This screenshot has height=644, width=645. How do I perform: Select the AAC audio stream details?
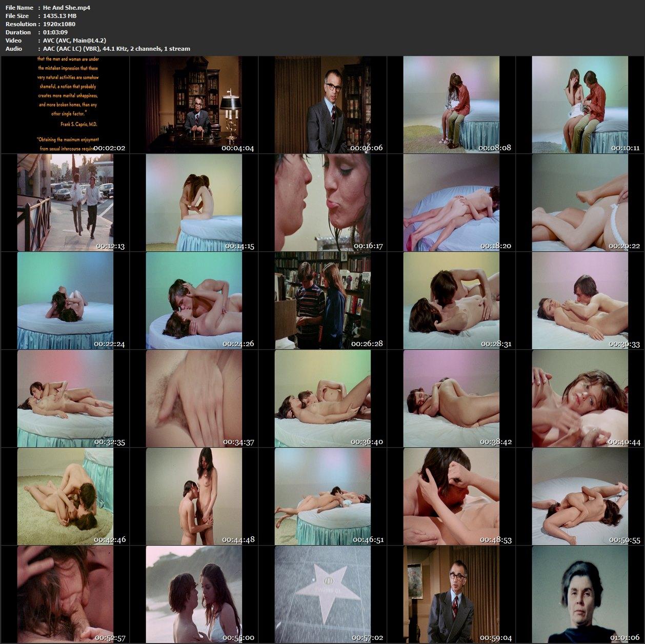point(116,49)
